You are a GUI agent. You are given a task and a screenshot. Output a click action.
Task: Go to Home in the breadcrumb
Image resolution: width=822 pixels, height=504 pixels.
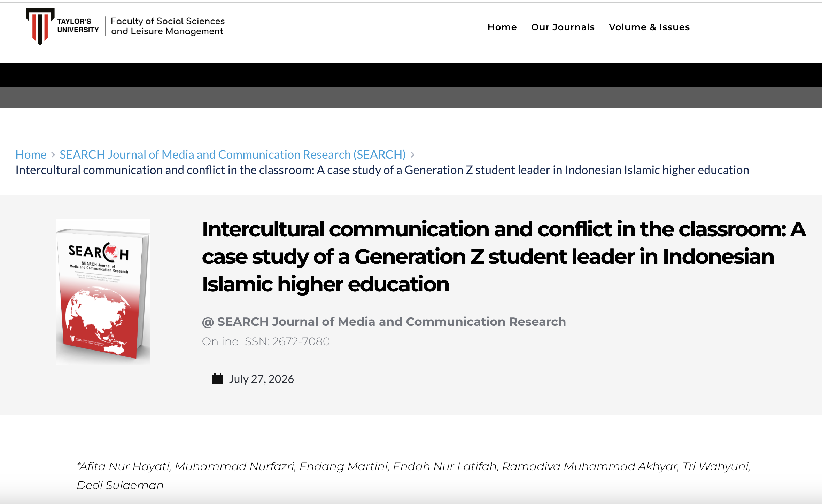coord(31,154)
